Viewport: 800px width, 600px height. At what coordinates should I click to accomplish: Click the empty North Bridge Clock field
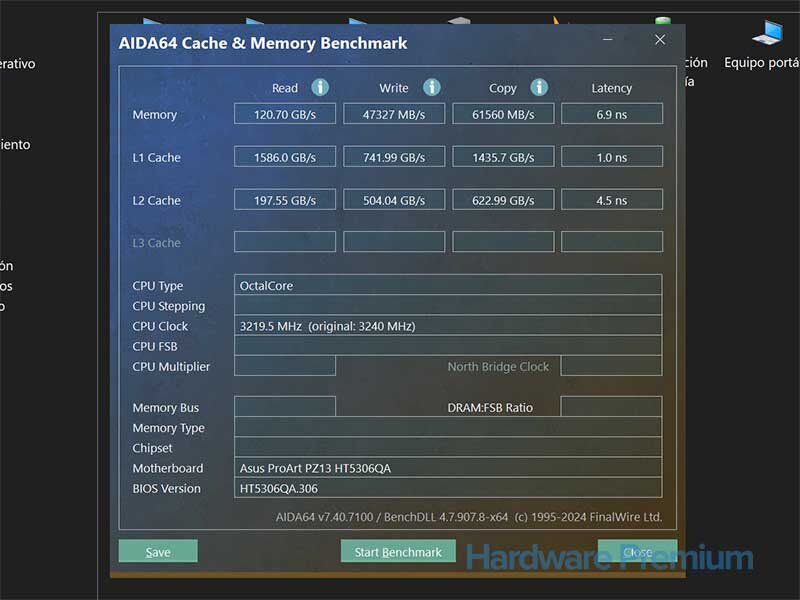click(611, 366)
